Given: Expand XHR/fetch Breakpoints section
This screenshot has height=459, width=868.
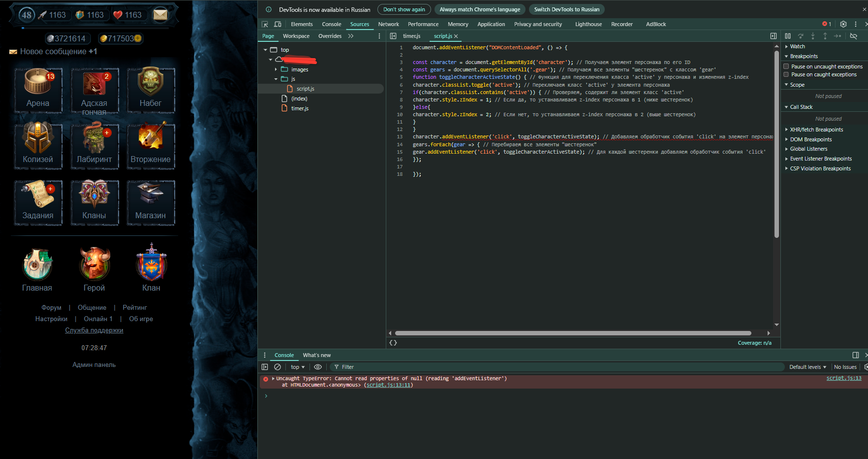Looking at the screenshot, I should (x=816, y=130).
